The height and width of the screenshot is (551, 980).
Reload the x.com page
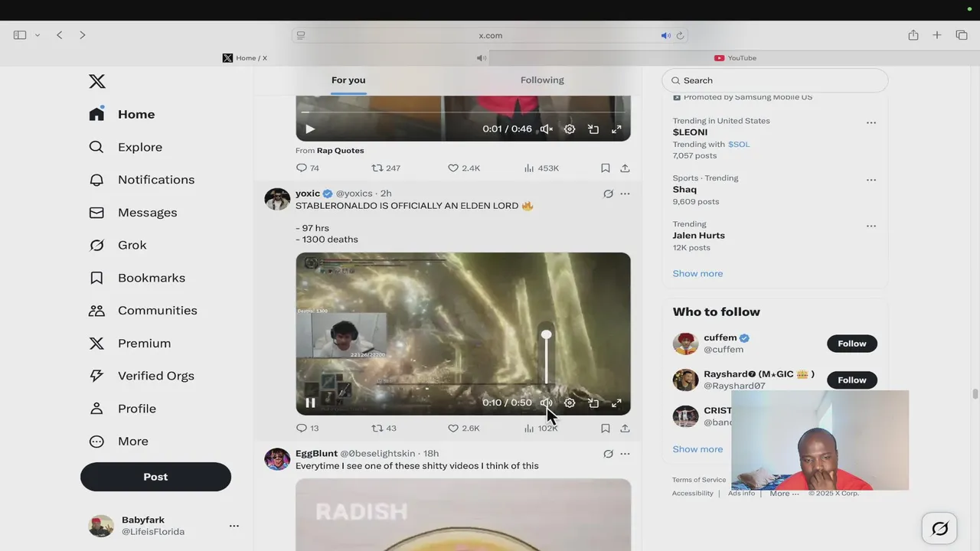click(680, 35)
